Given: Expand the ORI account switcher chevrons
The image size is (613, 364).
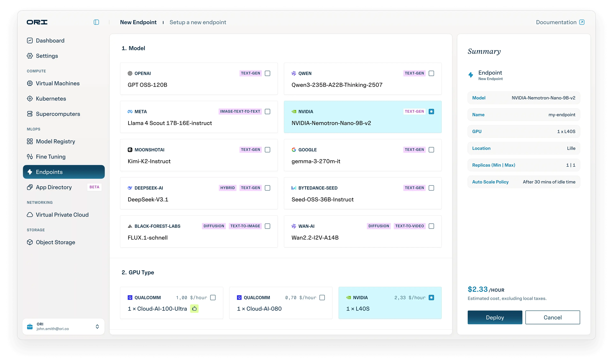Looking at the screenshot, I should point(97,327).
